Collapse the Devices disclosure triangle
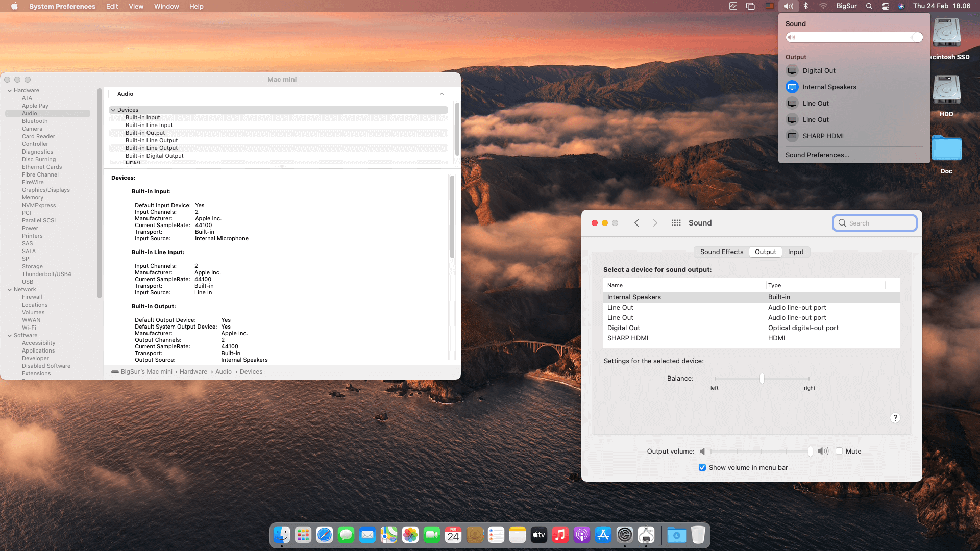 113,110
